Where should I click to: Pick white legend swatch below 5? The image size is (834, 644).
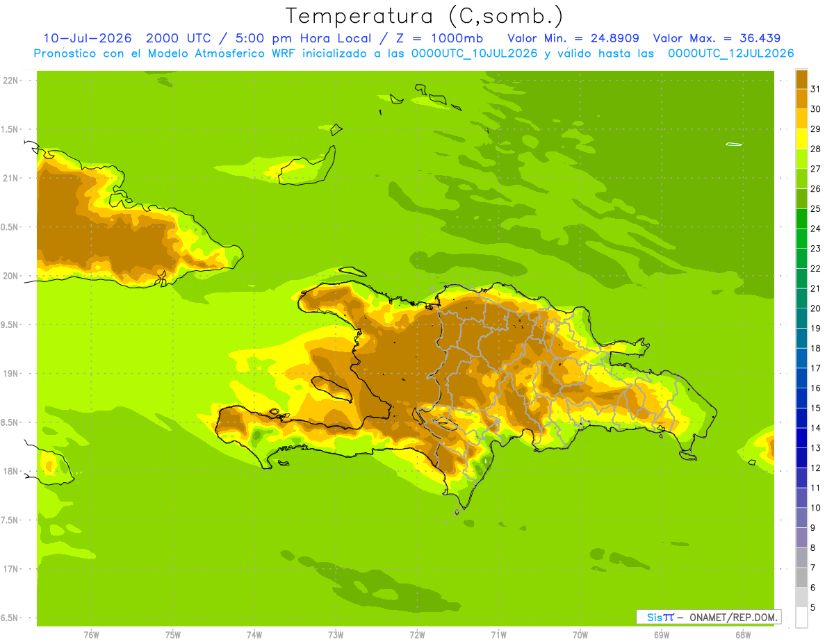pyautogui.click(x=801, y=618)
